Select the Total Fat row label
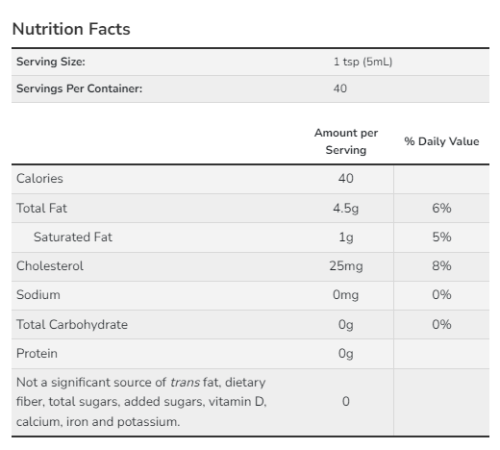500x450 pixels. pyautogui.click(x=42, y=208)
